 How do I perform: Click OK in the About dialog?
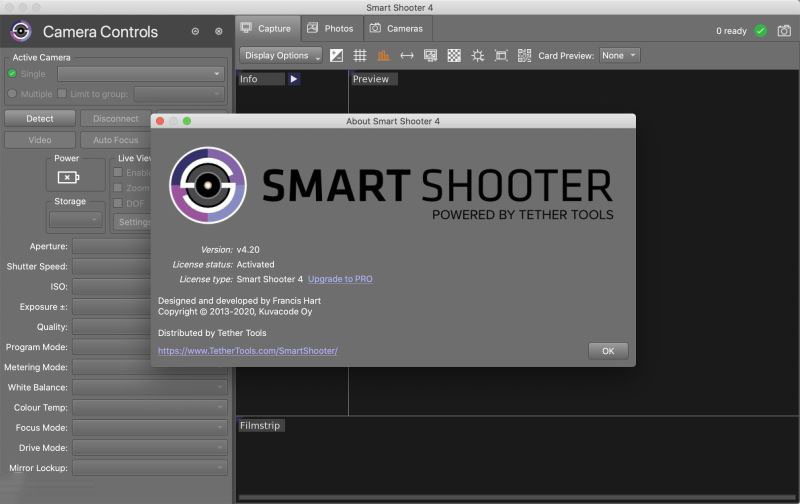coord(608,351)
